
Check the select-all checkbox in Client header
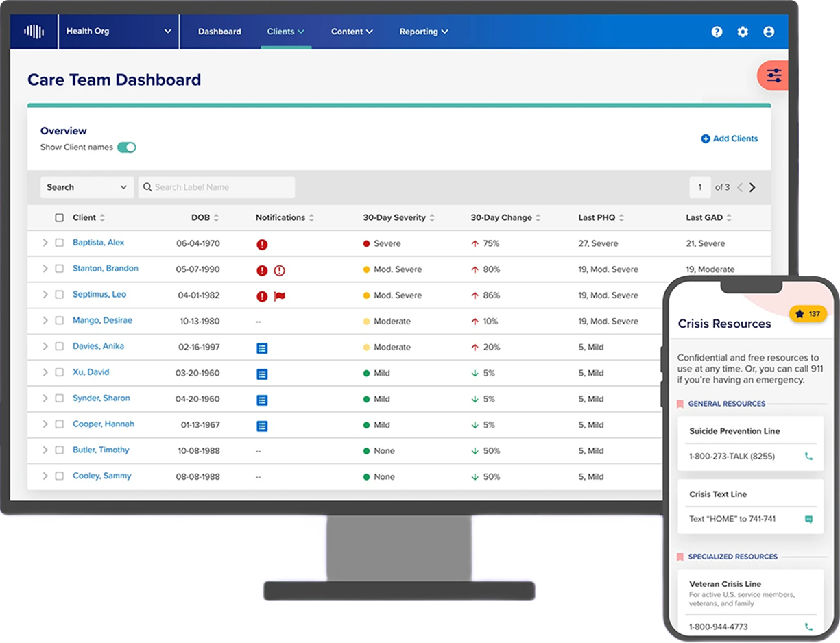tap(60, 218)
